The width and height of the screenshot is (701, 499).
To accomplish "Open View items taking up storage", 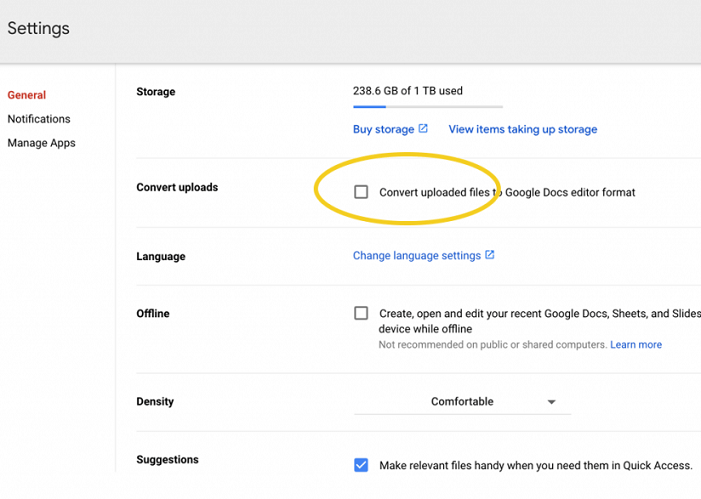I will tap(522, 129).
